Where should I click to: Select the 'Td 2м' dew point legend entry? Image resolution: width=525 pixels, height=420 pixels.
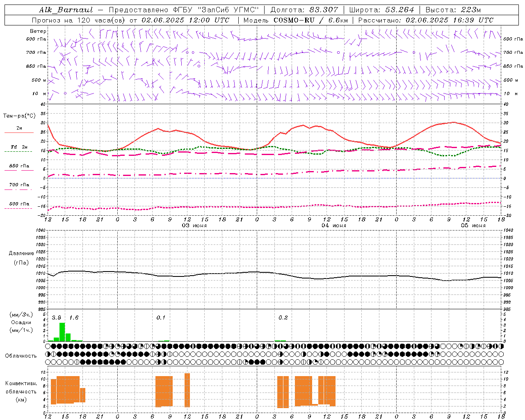pyautogui.click(x=19, y=147)
